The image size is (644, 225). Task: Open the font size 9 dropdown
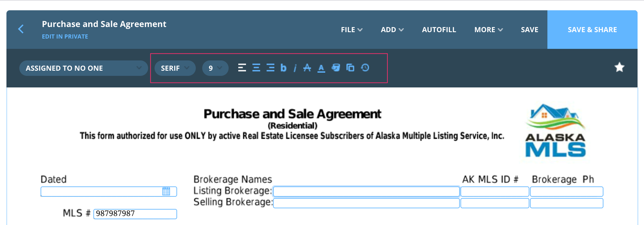pos(215,68)
